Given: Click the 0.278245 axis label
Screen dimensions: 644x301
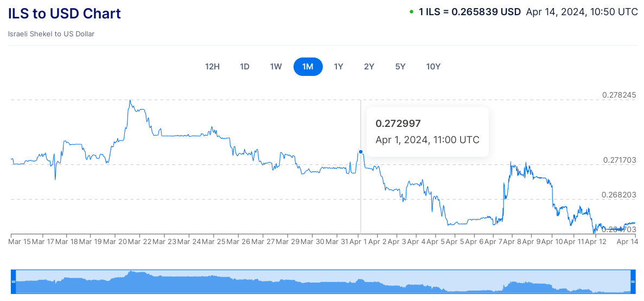Looking at the screenshot, I should [620, 95].
